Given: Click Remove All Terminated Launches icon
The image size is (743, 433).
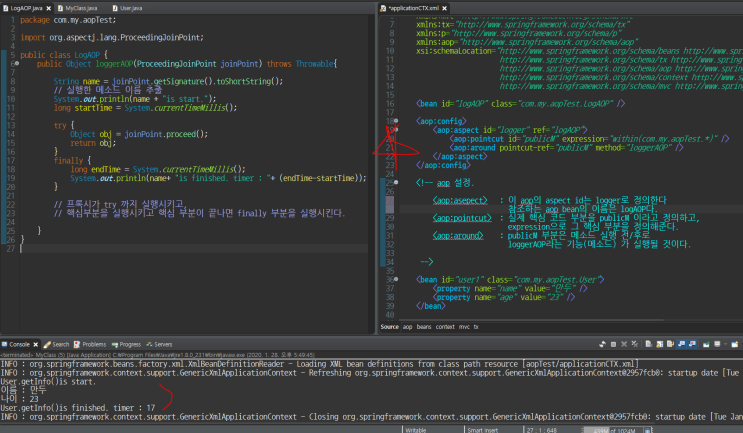Looking at the screenshot, I should coord(635,344).
